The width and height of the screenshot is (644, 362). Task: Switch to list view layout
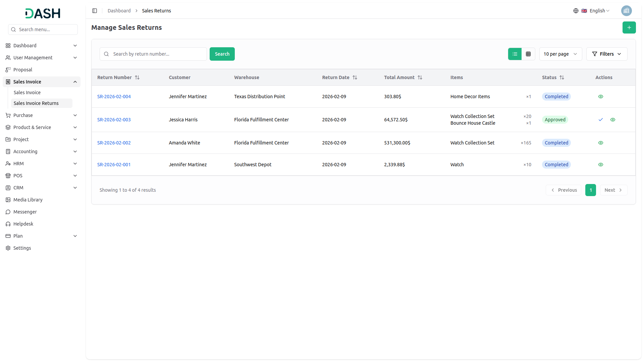(515, 54)
